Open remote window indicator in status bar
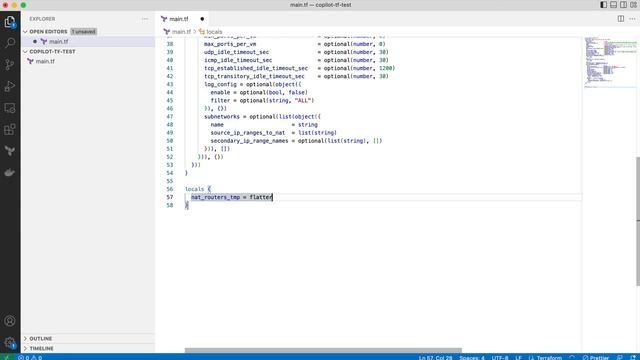640x360 pixels. [6, 357]
